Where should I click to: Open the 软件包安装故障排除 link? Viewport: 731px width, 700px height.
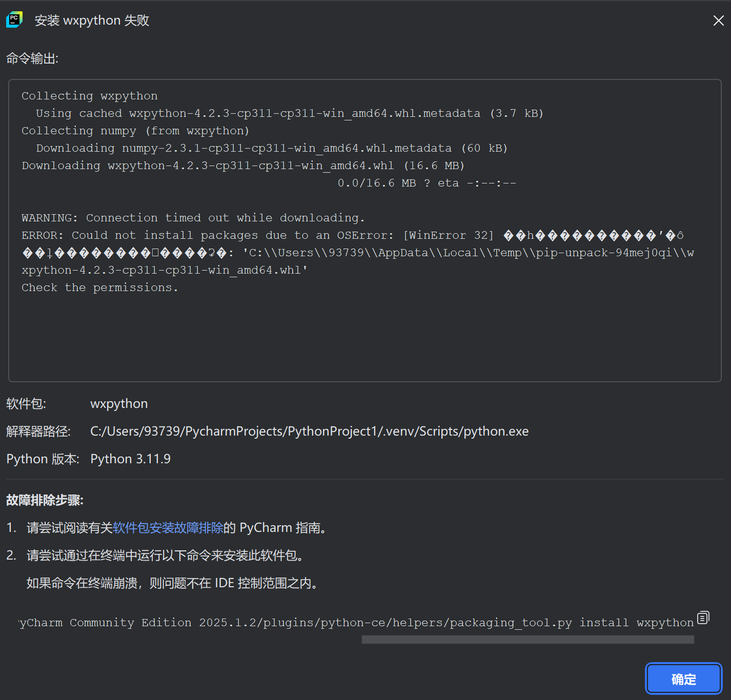[168, 528]
